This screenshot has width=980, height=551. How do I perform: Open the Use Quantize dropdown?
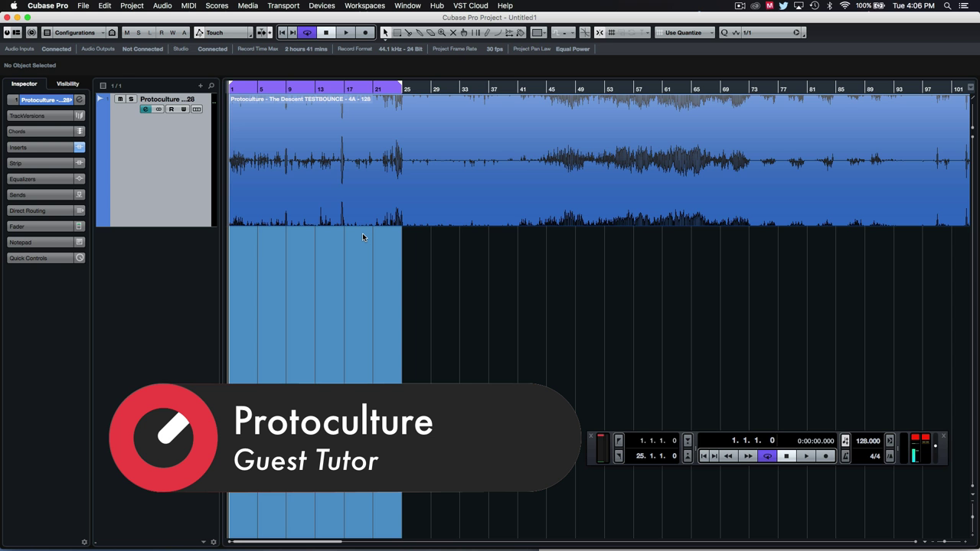[x=685, y=33]
